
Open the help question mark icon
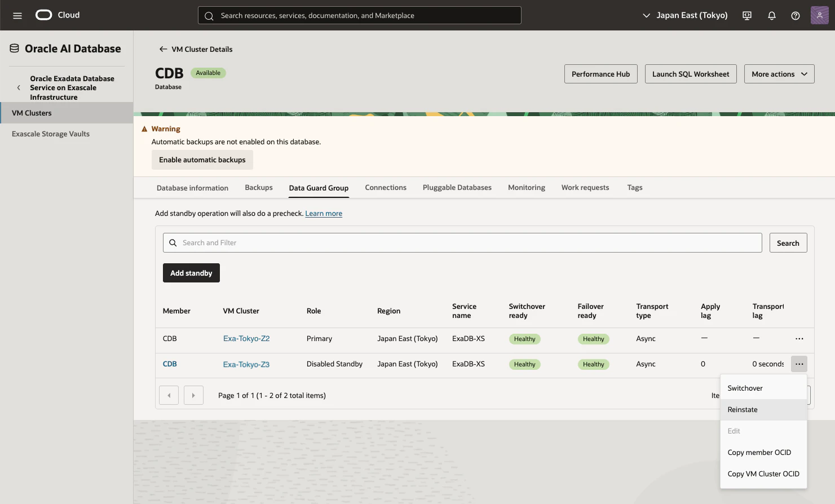pyautogui.click(x=796, y=15)
